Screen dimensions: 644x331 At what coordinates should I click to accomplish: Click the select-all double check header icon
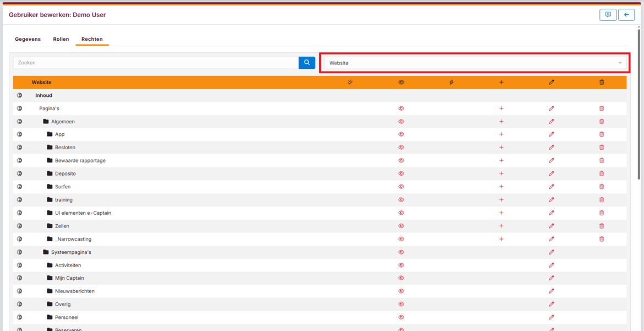pos(350,82)
